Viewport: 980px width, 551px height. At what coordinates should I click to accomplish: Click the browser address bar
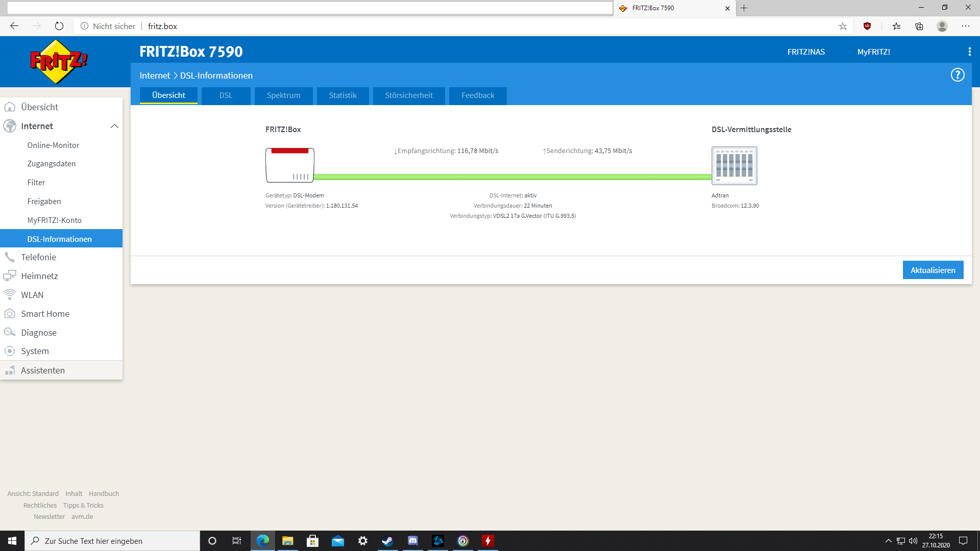pos(459,26)
